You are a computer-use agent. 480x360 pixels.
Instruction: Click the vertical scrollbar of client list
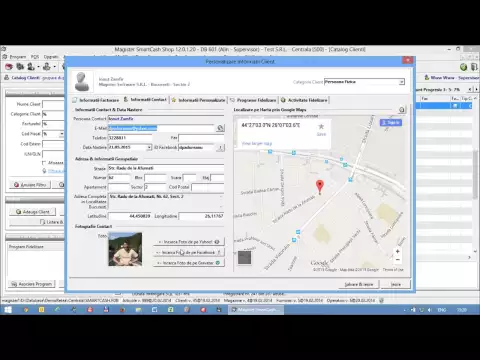coord(475,175)
